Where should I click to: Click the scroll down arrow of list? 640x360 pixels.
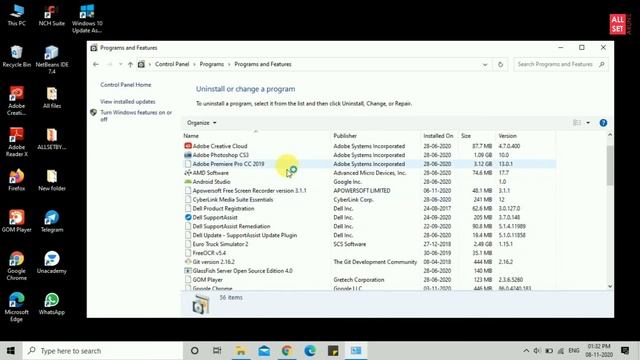point(610,287)
